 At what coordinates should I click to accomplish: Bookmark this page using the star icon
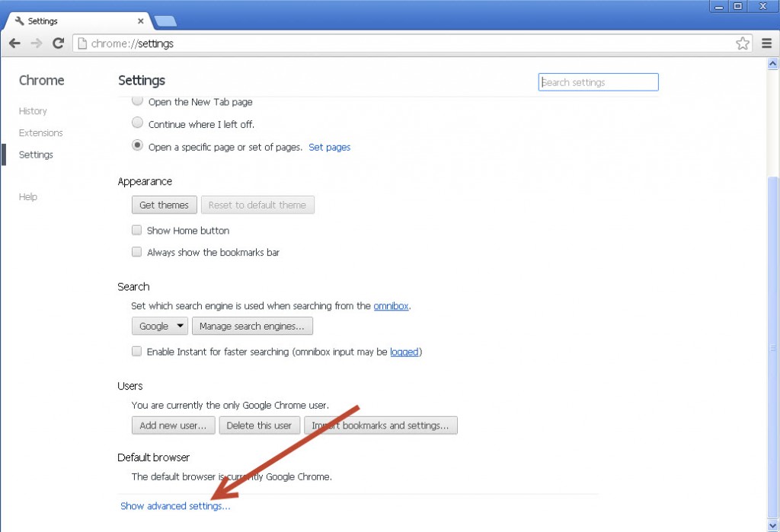pyautogui.click(x=743, y=43)
